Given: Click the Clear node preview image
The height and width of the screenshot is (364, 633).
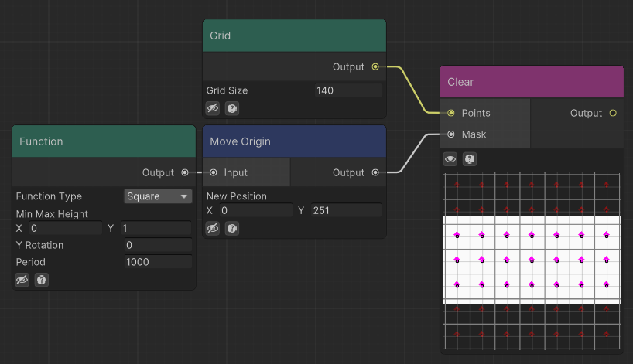Looking at the screenshot, I should (532, 261).
